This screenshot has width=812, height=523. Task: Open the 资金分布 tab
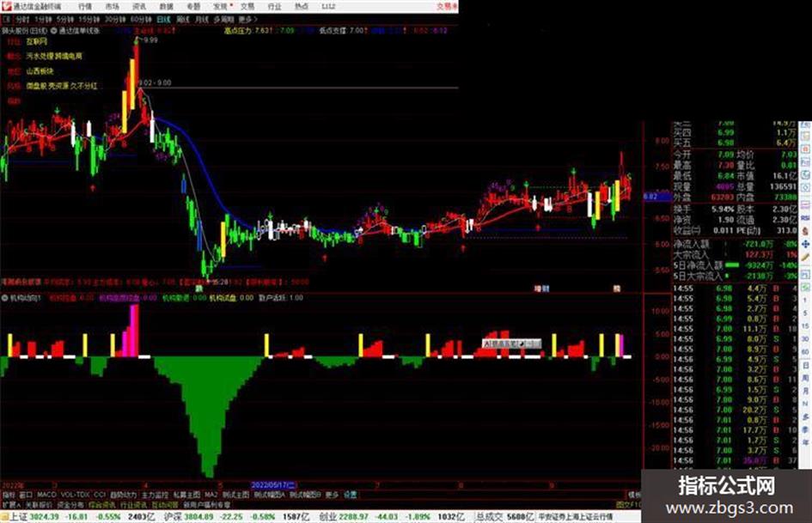70,505
